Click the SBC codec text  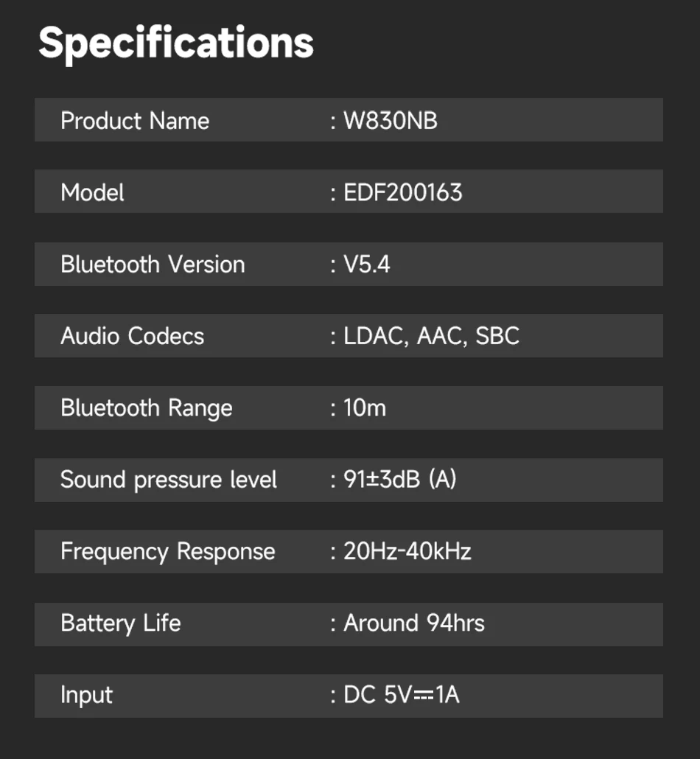(497, 336)
